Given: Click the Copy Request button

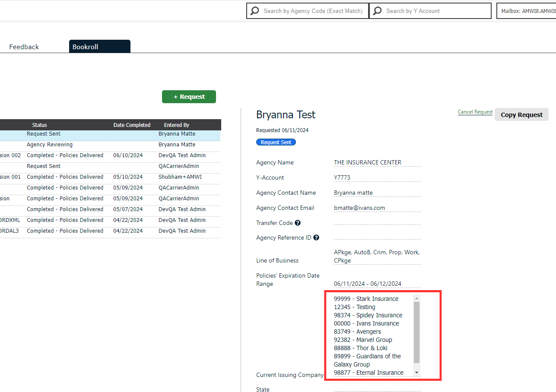Looking at the screenshot, I should pyautogui.click(x=521, y=115).
